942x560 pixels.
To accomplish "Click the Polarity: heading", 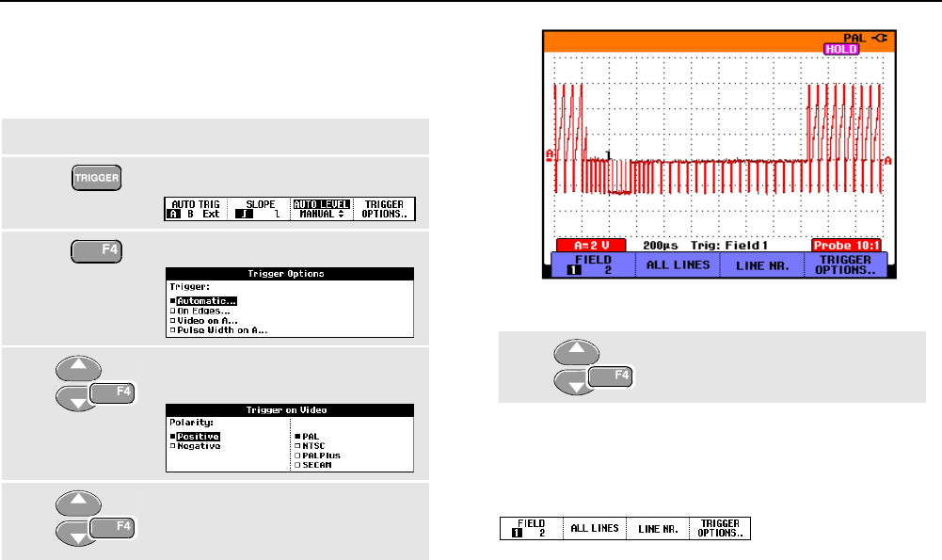I will [x=191, y=423].
